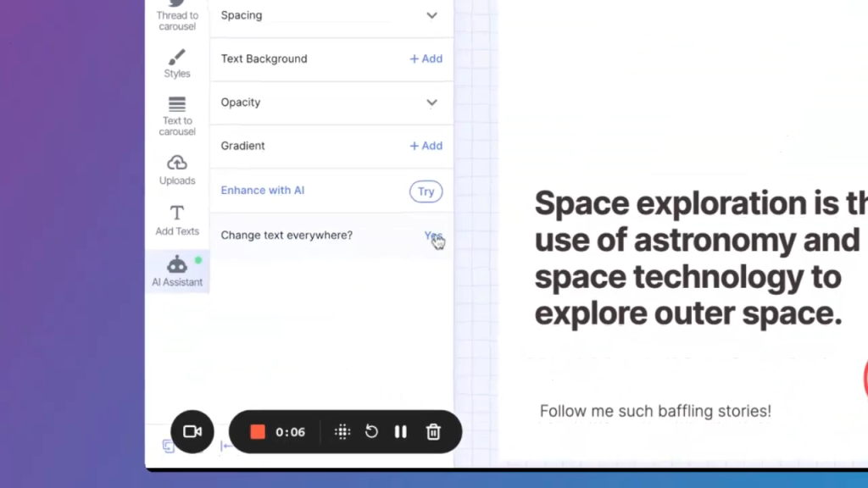Click the dotted grid icon in recorder bar

coord(342,432)
